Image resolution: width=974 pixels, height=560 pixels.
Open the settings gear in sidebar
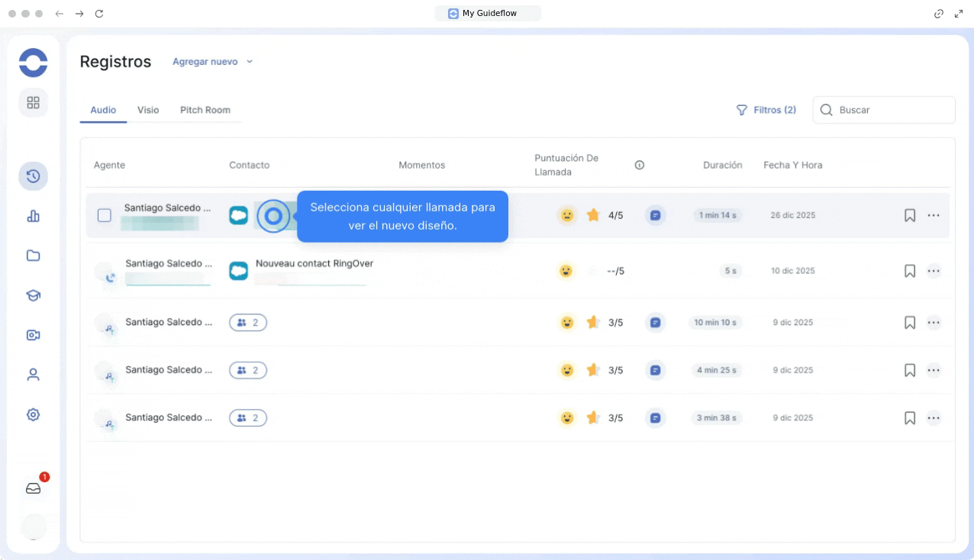click(33, 414)
